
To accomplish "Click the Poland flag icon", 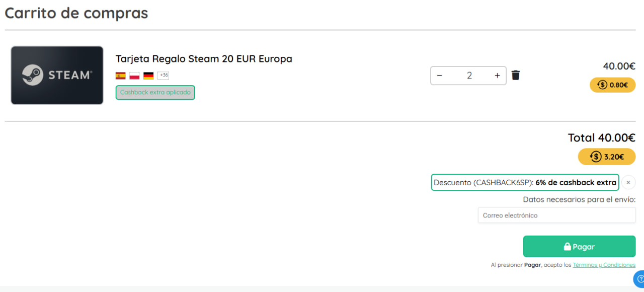I will click(x=134, y=76).
